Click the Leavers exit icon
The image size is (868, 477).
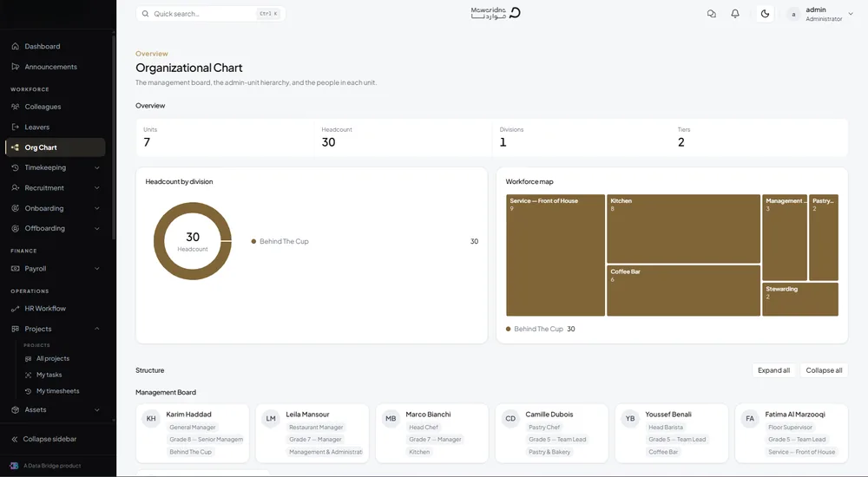point(15,127)
